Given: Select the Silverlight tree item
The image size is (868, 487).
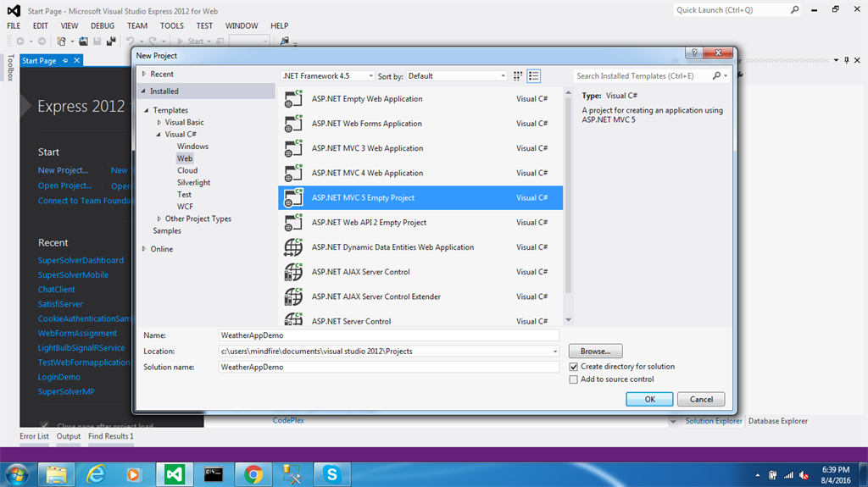Looking at the screenshot, I should (194, 183).
